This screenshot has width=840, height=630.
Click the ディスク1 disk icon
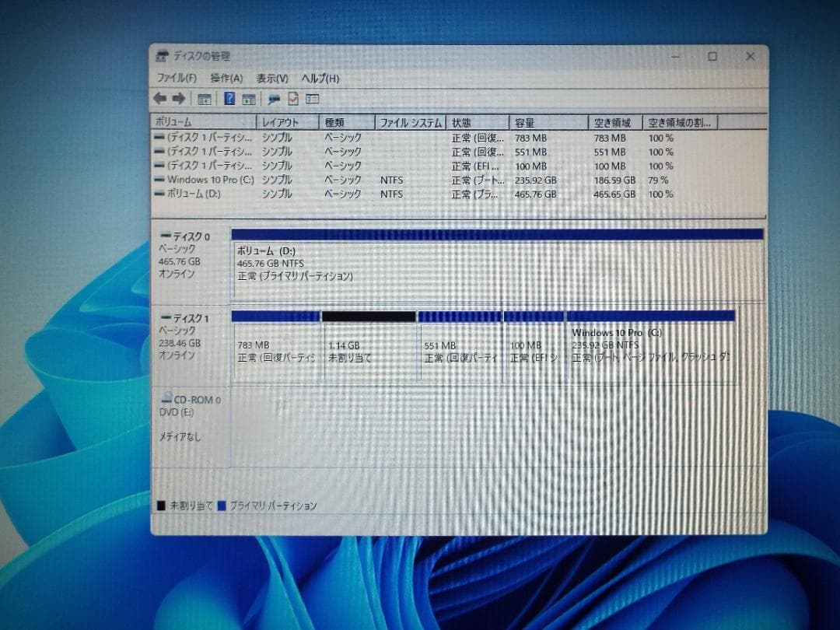(166, 317)
